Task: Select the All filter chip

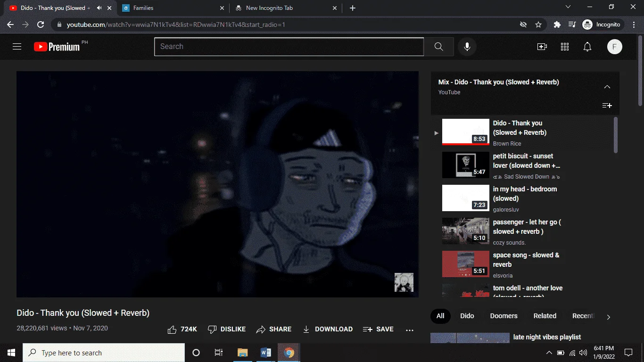Action: [x=440, y=316]
